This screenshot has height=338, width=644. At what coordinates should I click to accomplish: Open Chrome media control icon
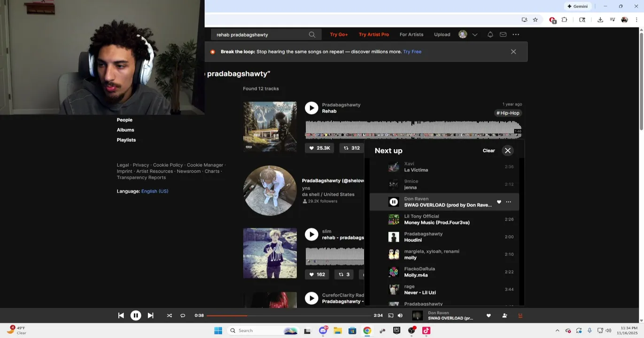tap(612, 20)
